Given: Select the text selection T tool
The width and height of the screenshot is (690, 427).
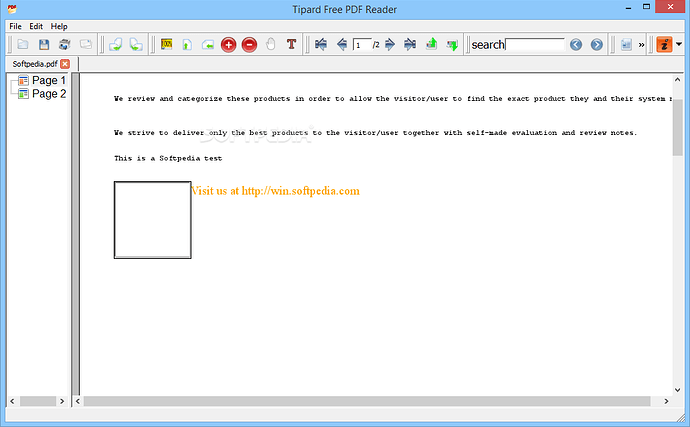Looking at the screenshot, I should point(291,44).
